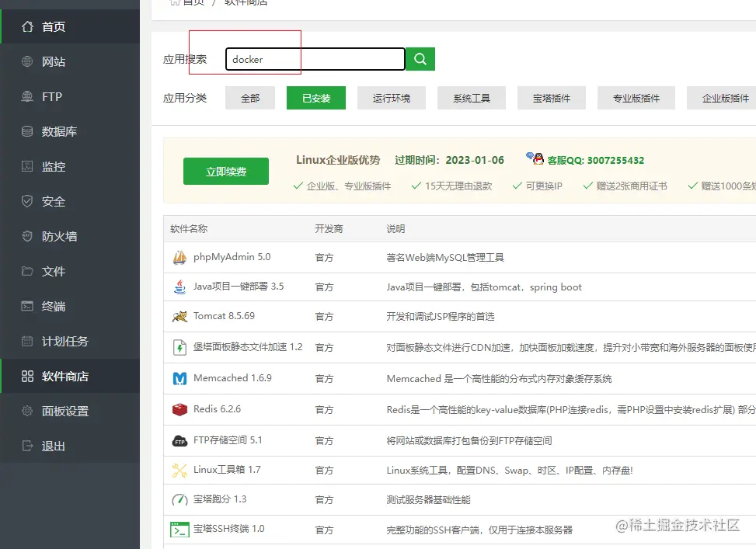The width and height of the screenshot is (756, 549).
Task: Open the Memcached 1.6.9 icon
Action: pyautogui.click(x=179, y=377)
